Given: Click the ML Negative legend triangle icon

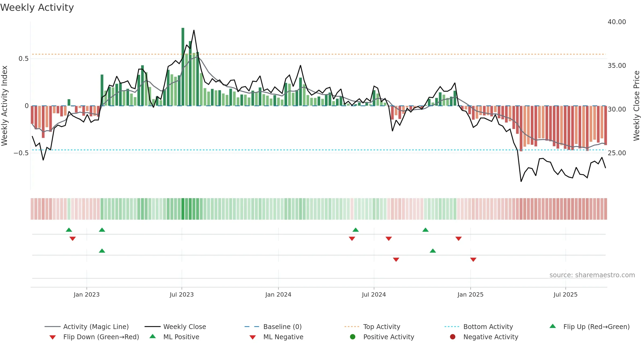Looking at the screenshot, I should [x=253, y=337].
